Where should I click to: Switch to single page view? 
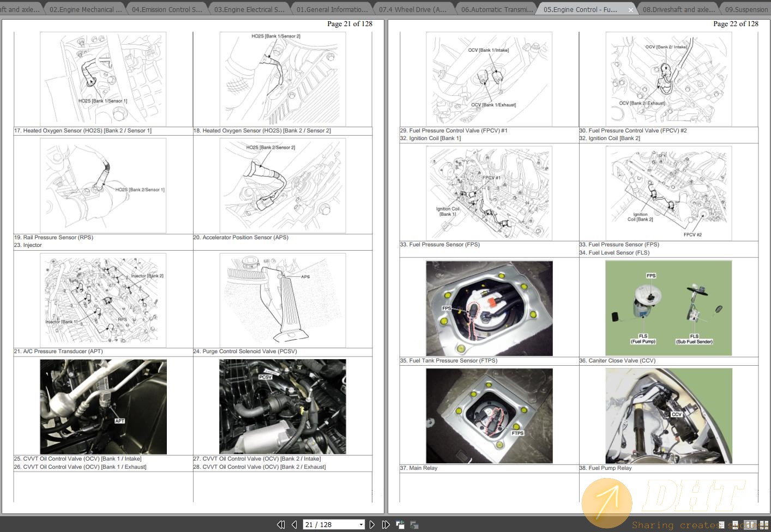point(721,525)
